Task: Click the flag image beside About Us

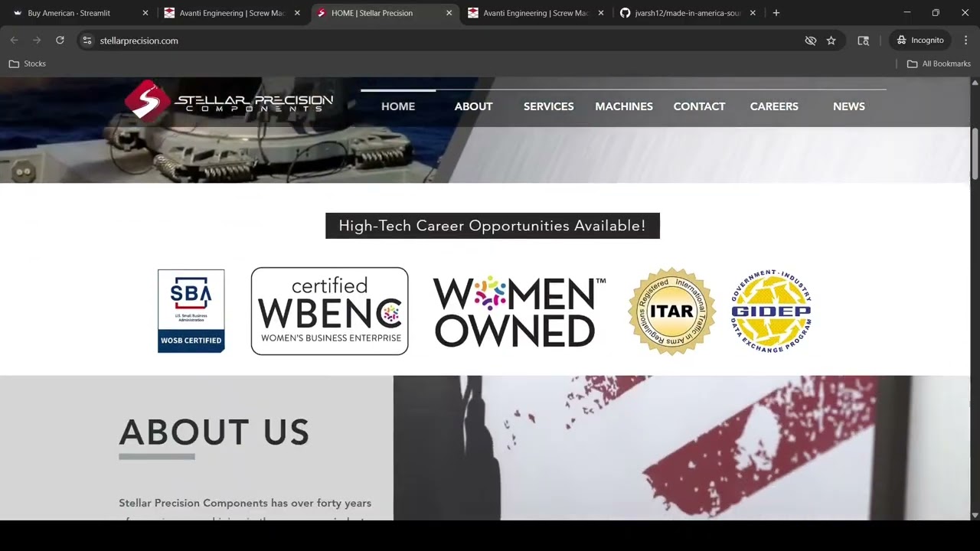Action: coord(681,448)
